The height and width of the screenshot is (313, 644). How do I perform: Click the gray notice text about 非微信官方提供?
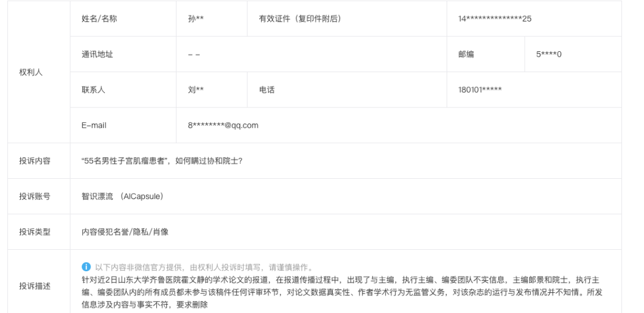pos(204,266)
